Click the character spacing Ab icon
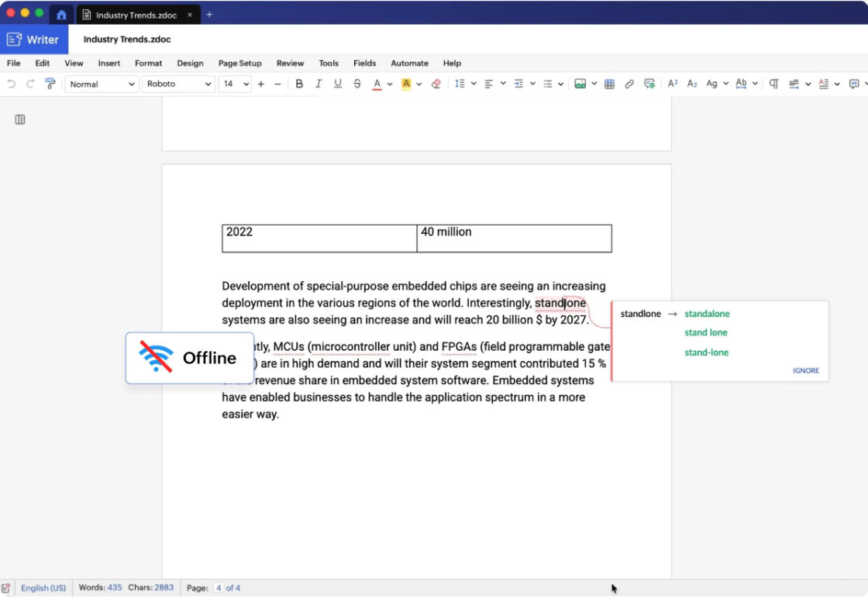The image size is (868, 598). (741, 84)
